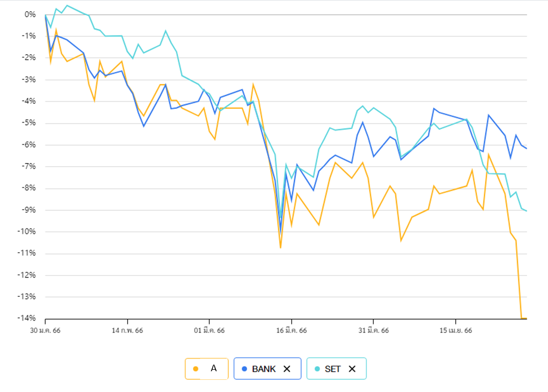Click the 14 ก.พ. 66 date label
The image size is (548, 392).
coord(128,331)
